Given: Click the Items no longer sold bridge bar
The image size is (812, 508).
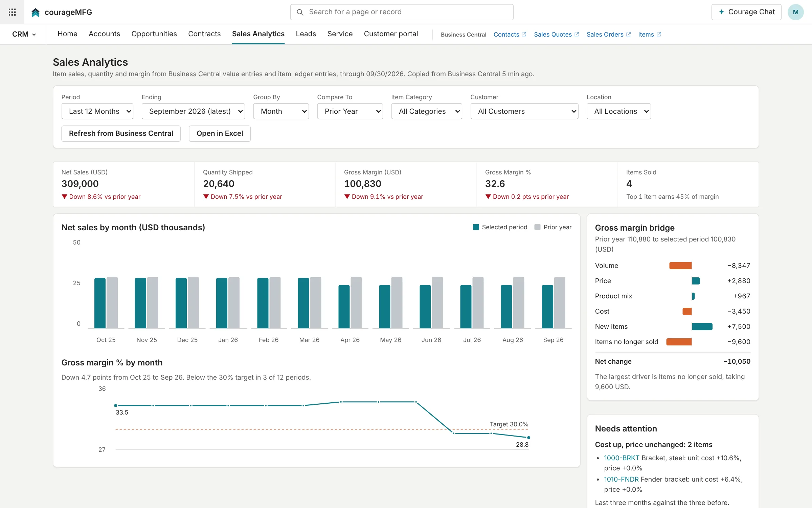Looking at the screenshot, I should coord(679,342).
